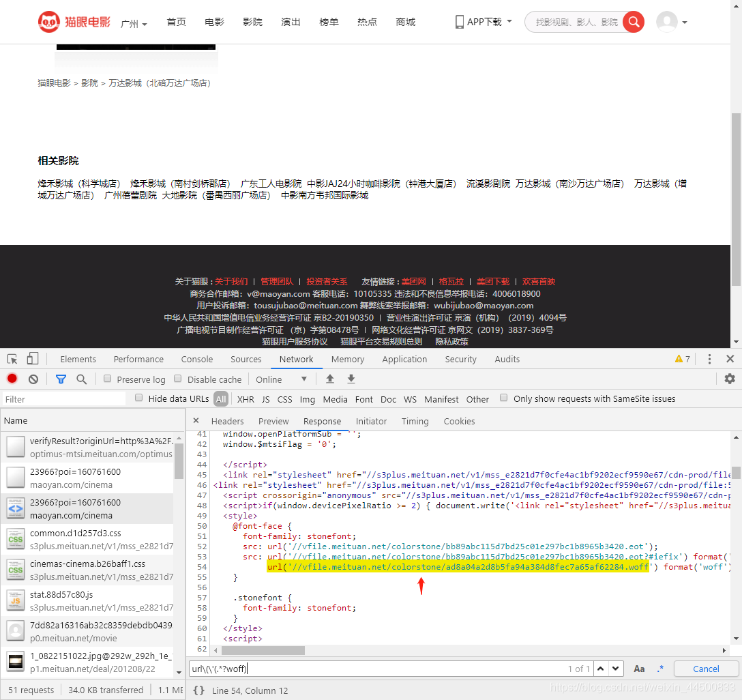Go to next search match arrow

click(x=615, y=669)
